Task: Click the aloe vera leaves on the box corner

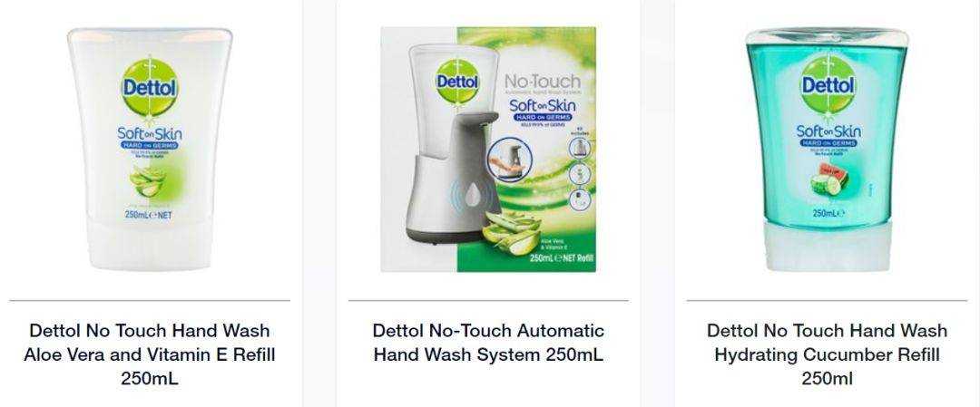Action: pos(513,231)
